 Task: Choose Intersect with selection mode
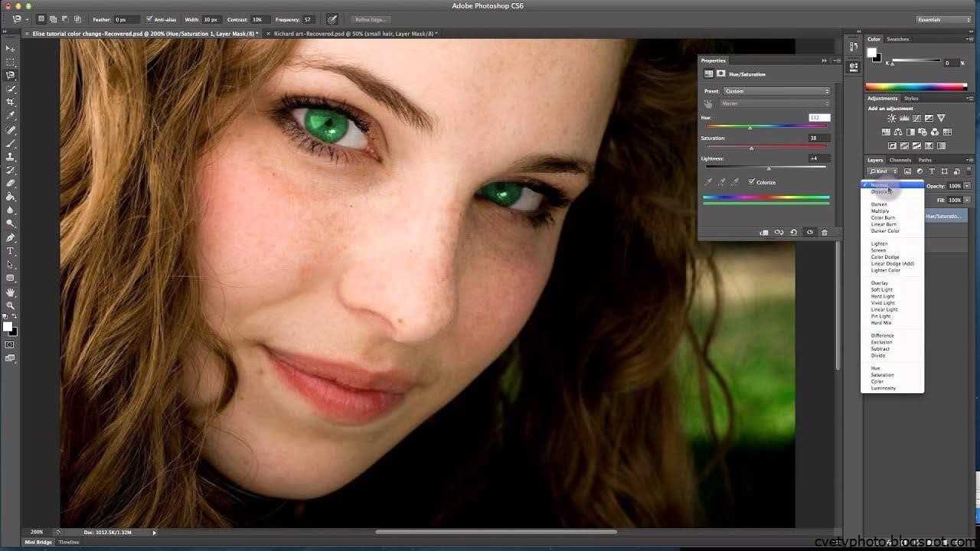pos(77,19)
